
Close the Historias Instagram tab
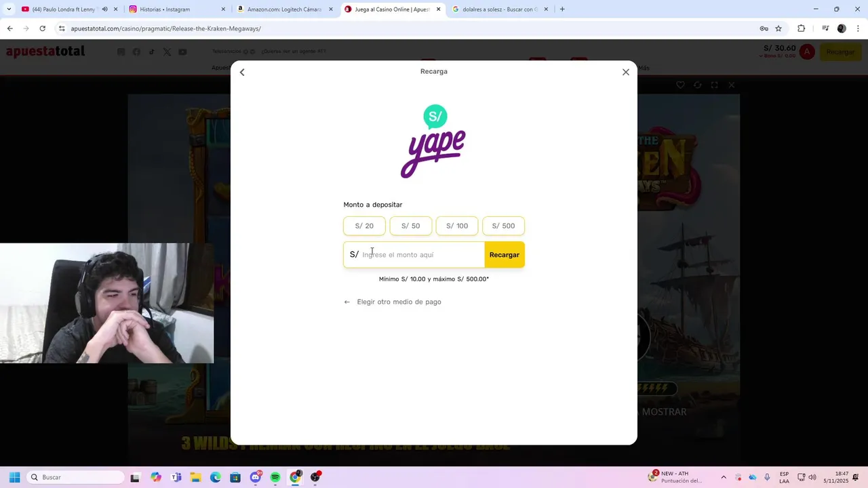point(223,9)
